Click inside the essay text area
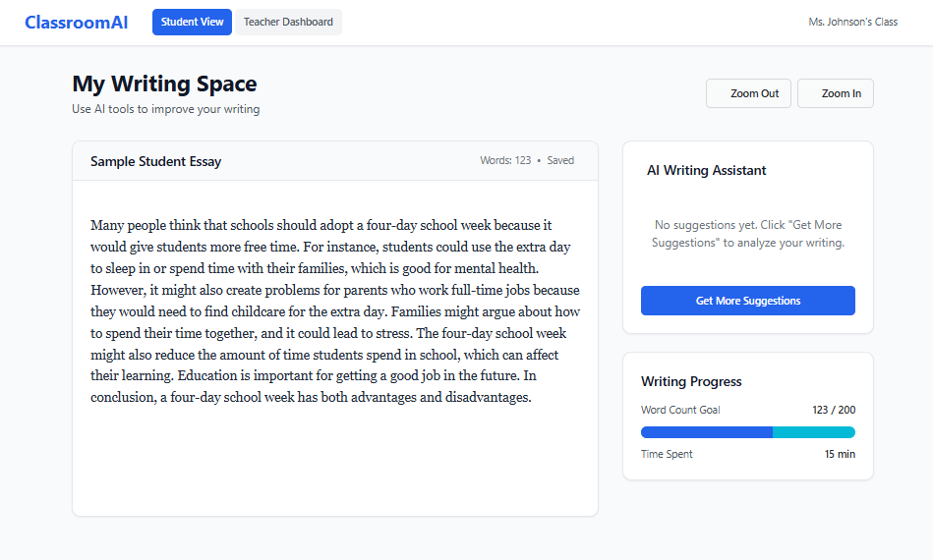 tap(335, 348)
